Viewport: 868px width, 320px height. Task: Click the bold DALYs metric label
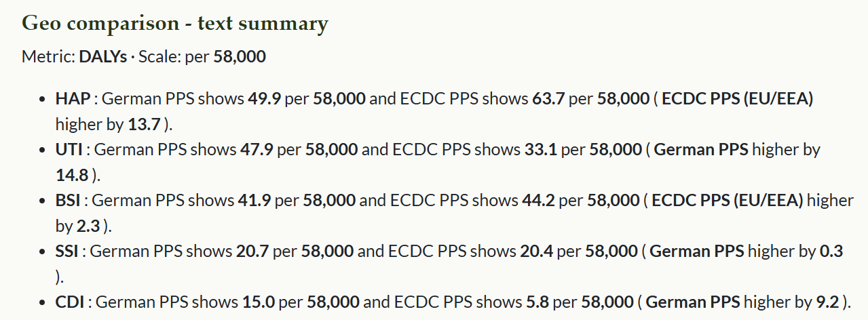click(103, 57)
